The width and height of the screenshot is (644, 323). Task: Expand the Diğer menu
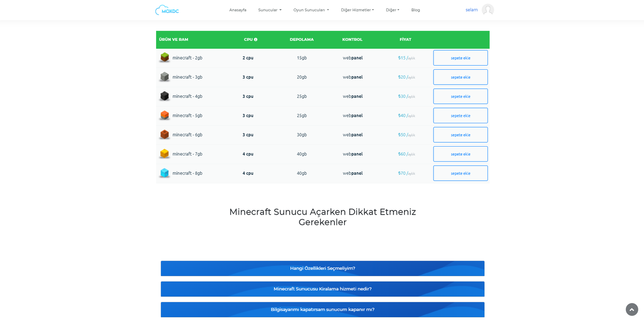click(392, 10)
